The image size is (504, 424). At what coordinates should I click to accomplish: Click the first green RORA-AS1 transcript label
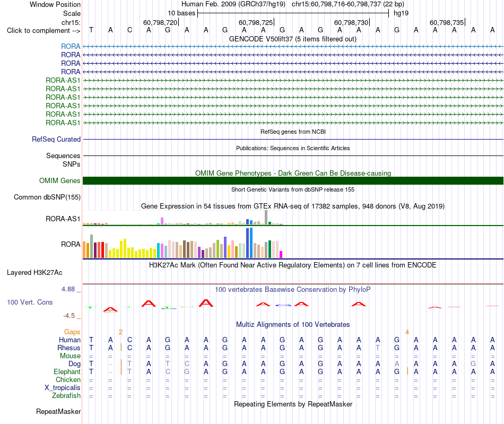[x=63, y=80]
